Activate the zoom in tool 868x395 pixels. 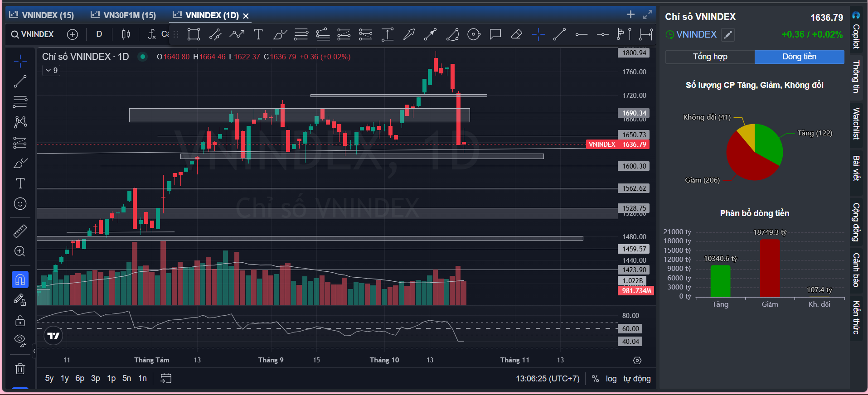click(x=20, y=251)
